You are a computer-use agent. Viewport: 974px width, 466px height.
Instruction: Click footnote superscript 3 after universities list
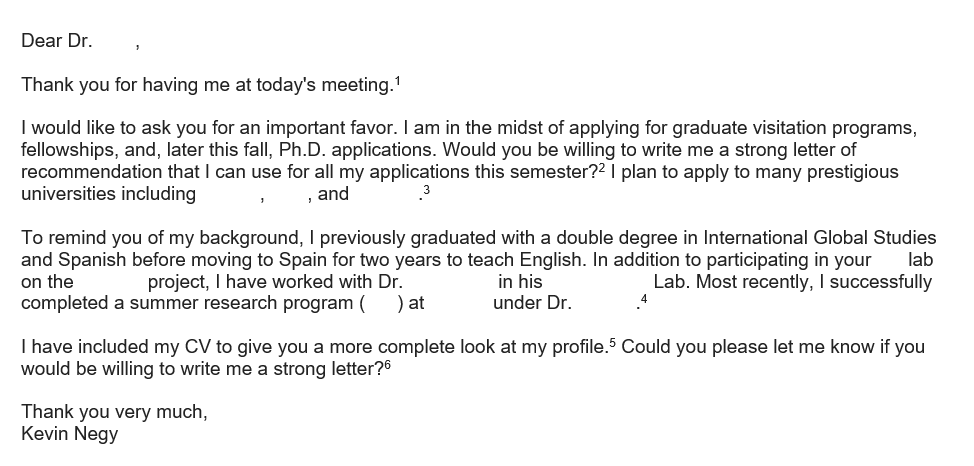click(427, 190)
